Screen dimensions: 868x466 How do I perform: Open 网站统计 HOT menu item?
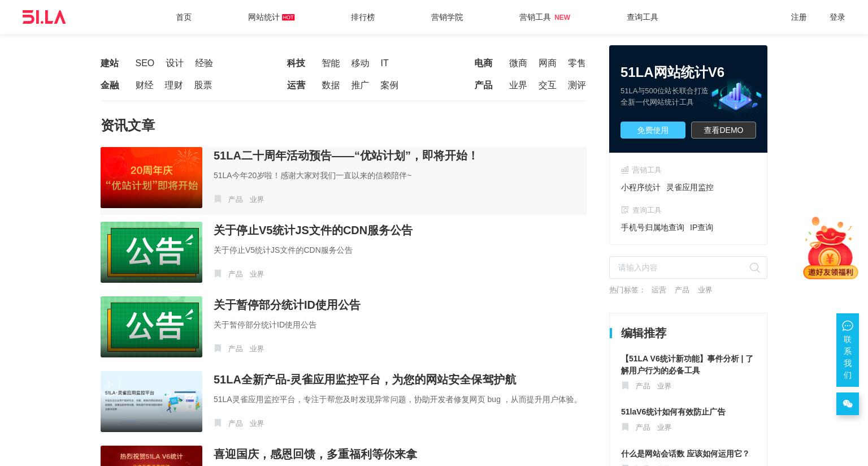271,17
